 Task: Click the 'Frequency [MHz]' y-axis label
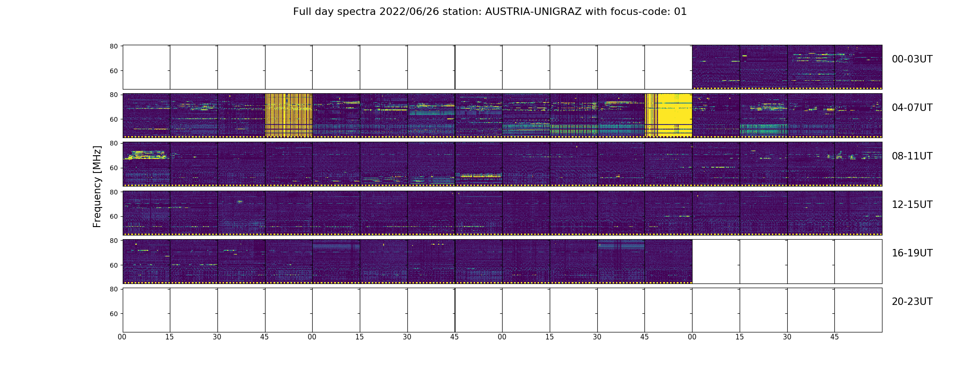tap(97, 186)
